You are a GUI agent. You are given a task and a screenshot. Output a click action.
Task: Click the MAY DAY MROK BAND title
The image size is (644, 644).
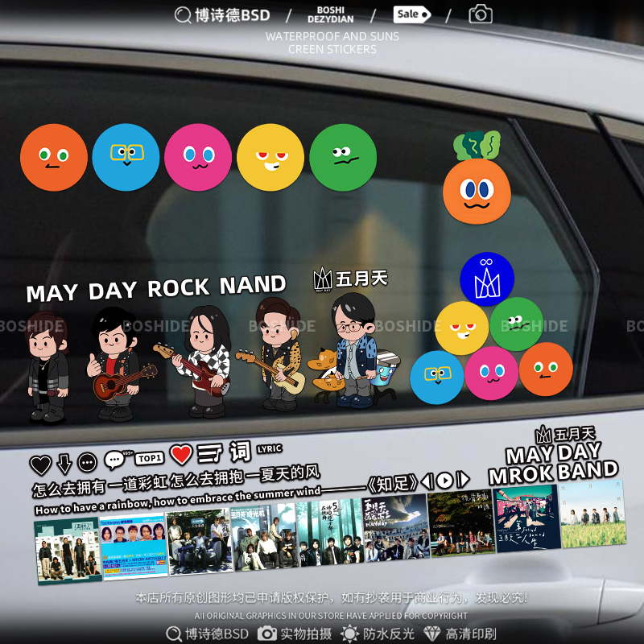point(553,464)
